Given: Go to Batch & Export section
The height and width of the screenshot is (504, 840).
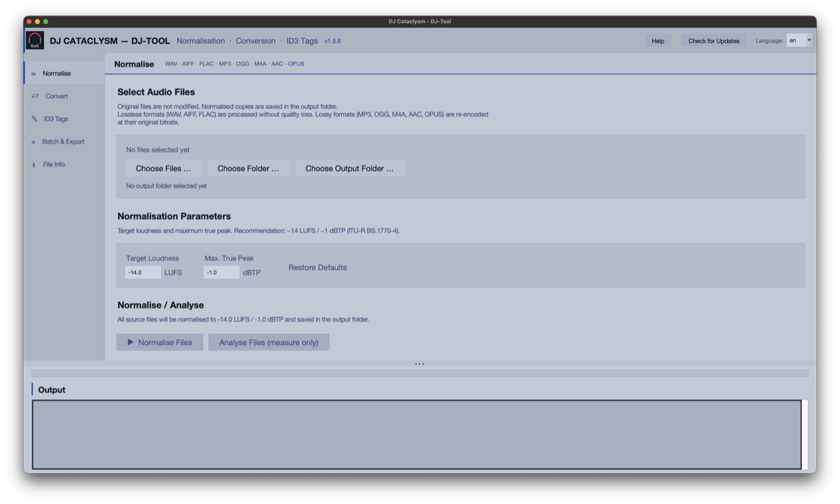Looking at the screenshot, I should click(x=64, y=142).
